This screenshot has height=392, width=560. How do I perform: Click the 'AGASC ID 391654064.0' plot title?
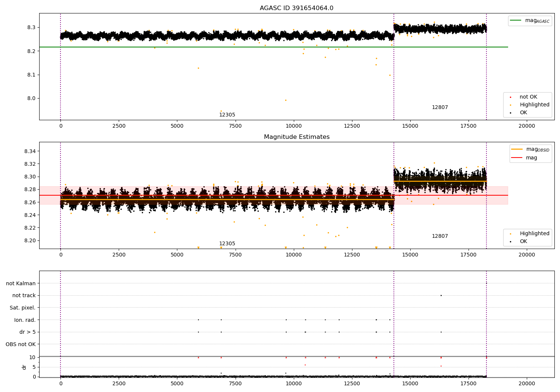[x=296, y=8]
